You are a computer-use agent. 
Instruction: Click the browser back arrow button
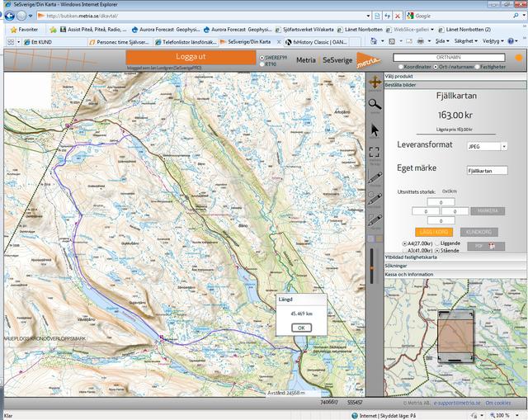[11, 16]
